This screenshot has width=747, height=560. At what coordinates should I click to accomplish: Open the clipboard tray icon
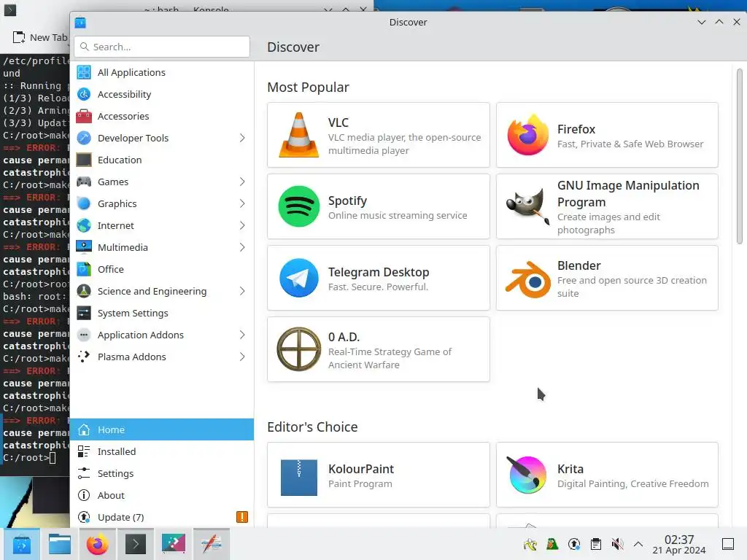point(595,544)
